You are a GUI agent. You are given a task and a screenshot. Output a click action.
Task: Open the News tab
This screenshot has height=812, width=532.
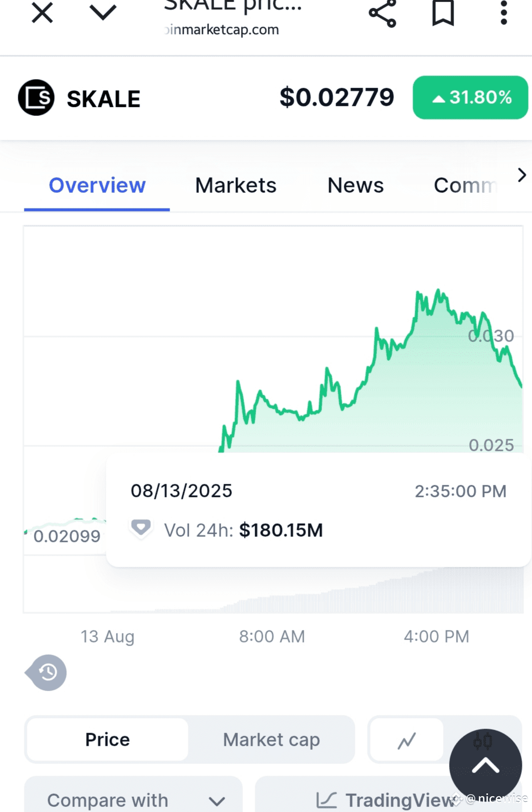355,186
